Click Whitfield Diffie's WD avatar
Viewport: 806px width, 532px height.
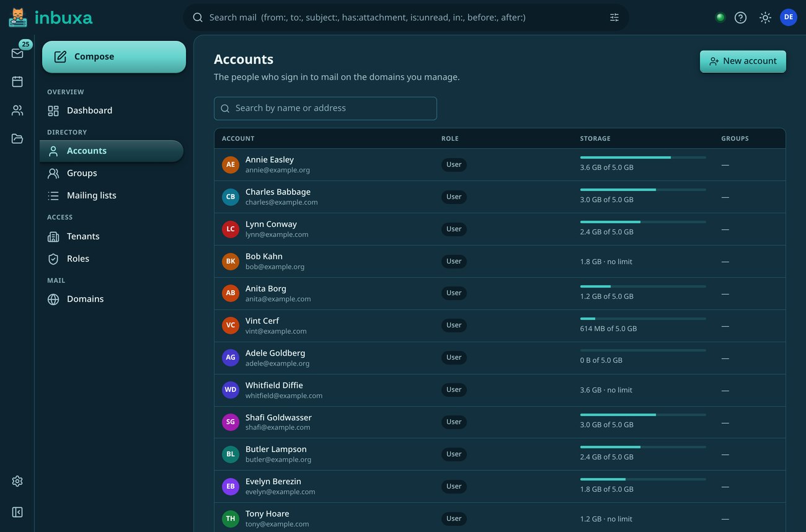coord(231,390)
